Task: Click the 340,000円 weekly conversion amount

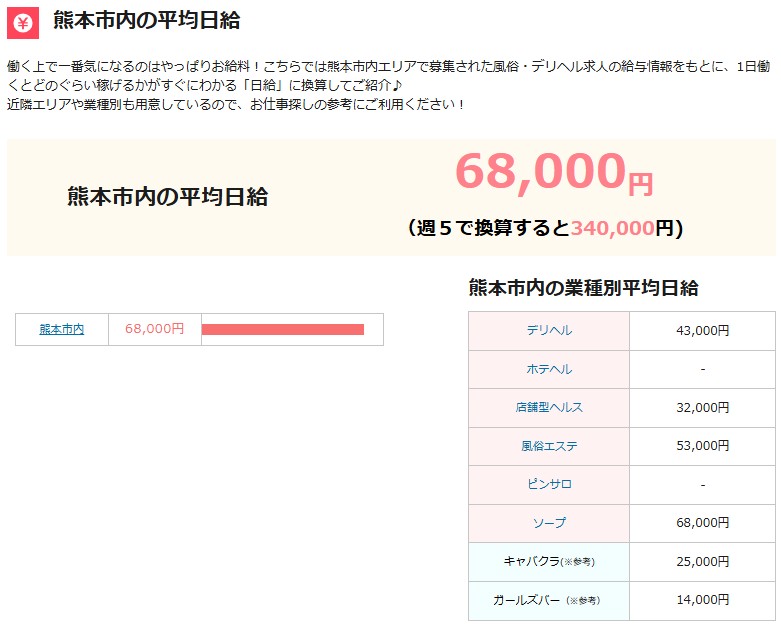Action: (613, 228)
